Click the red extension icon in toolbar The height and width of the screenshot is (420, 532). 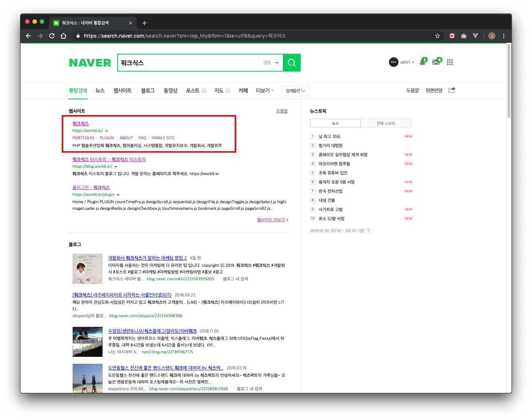coord(452,36)
